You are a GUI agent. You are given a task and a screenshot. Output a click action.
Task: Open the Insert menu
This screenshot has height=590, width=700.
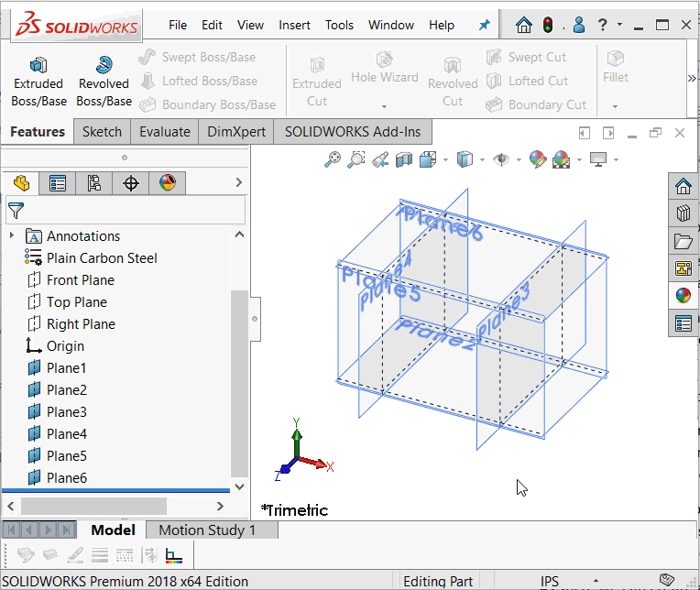click(294, 25)
